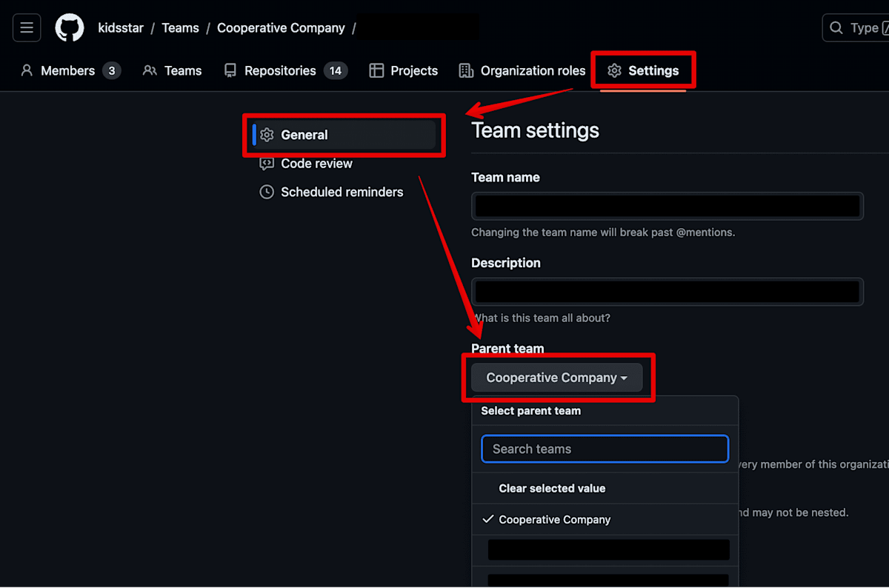Image resolution: width=889 pixels, height=588 pixels.
Task: Click the General gear icon
Action: coord(267,135)
